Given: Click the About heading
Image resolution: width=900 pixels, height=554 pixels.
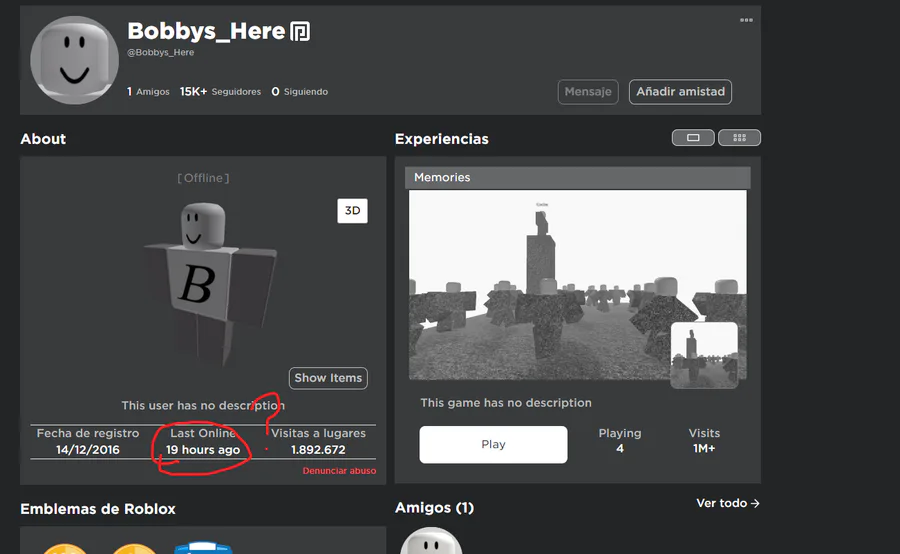Looking at the screenshot, I should [x=43, y=139].
